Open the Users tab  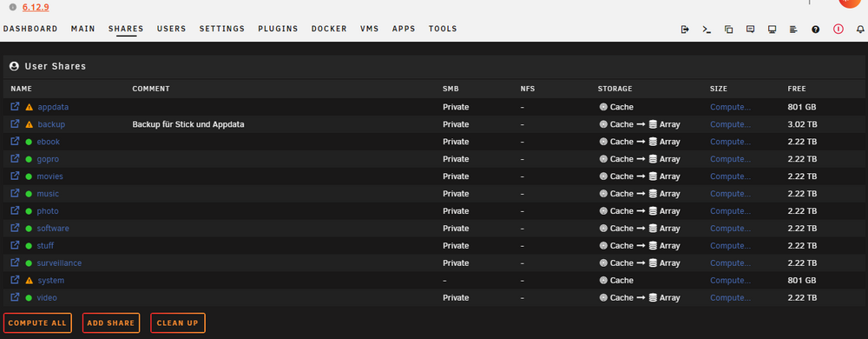172,29
